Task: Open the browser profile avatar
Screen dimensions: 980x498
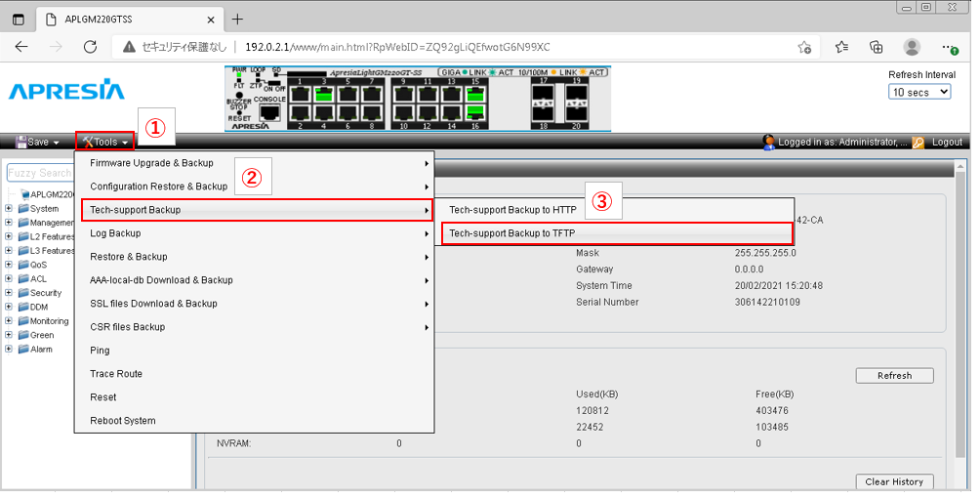Action: click(912, 47)
